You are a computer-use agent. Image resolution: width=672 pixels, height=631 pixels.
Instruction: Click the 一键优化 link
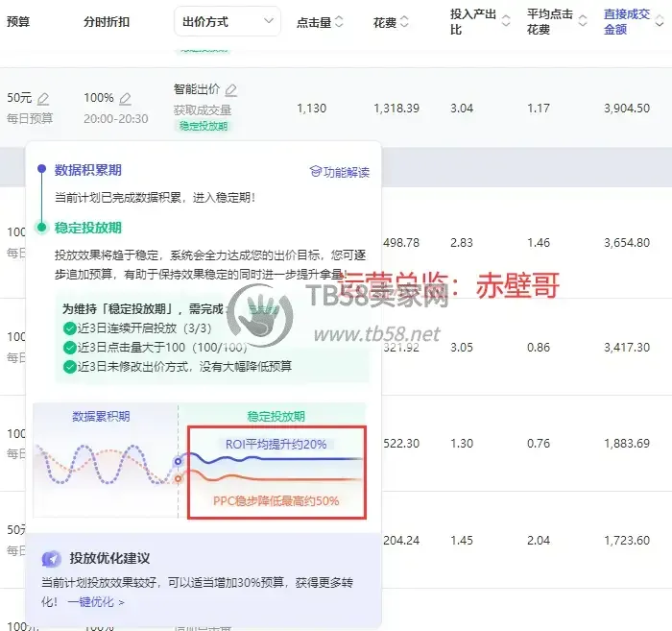pos(96,602)
